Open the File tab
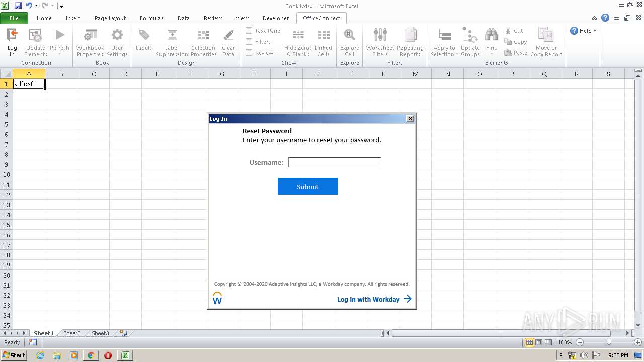644x362 pixels. coord(14,18)
